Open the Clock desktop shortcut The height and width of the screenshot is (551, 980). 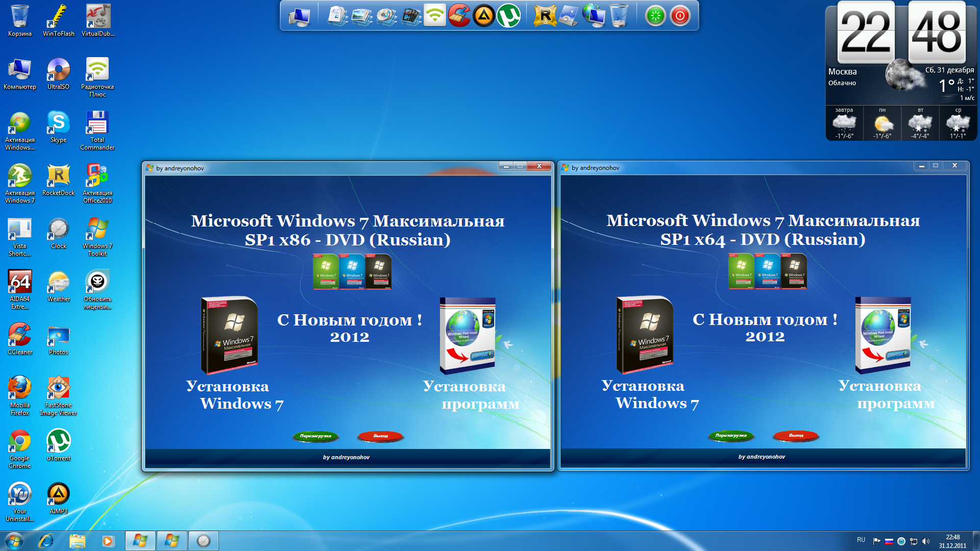[x=58, y=233]
